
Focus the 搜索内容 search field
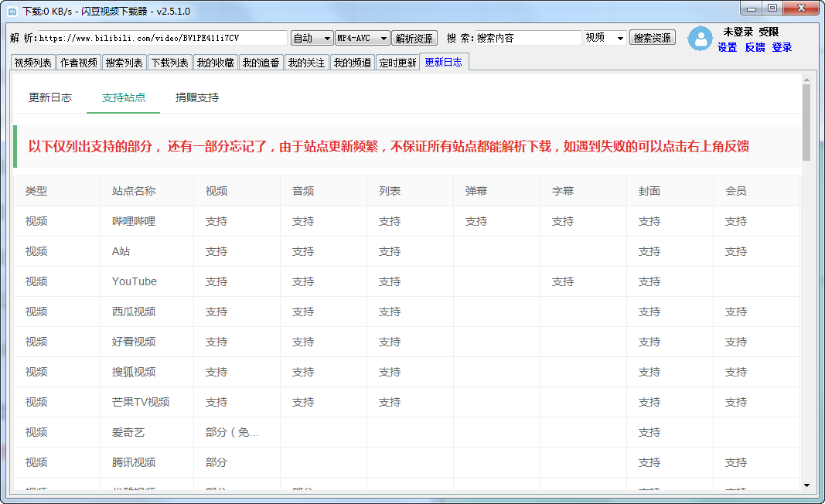point(528,38)
